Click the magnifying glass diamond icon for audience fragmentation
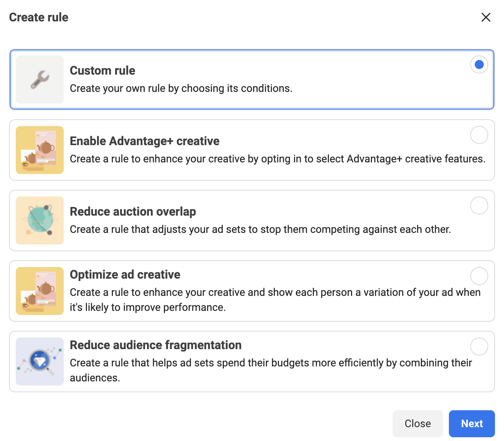 tap(39, 361)
